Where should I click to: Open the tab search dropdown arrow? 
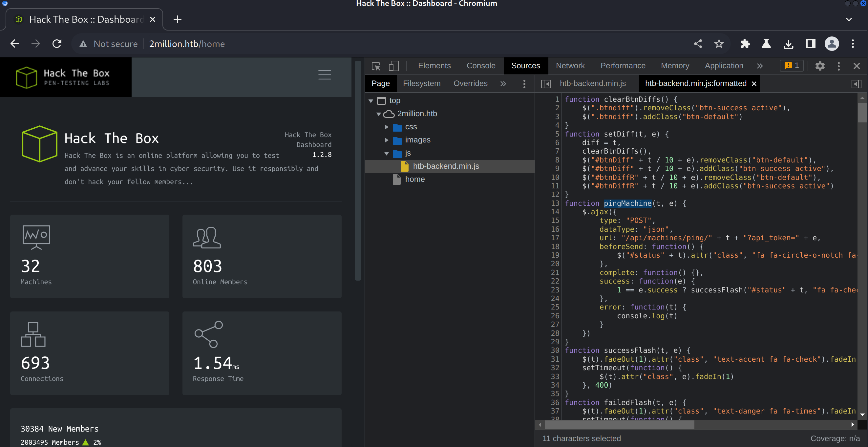click(848, 20)
